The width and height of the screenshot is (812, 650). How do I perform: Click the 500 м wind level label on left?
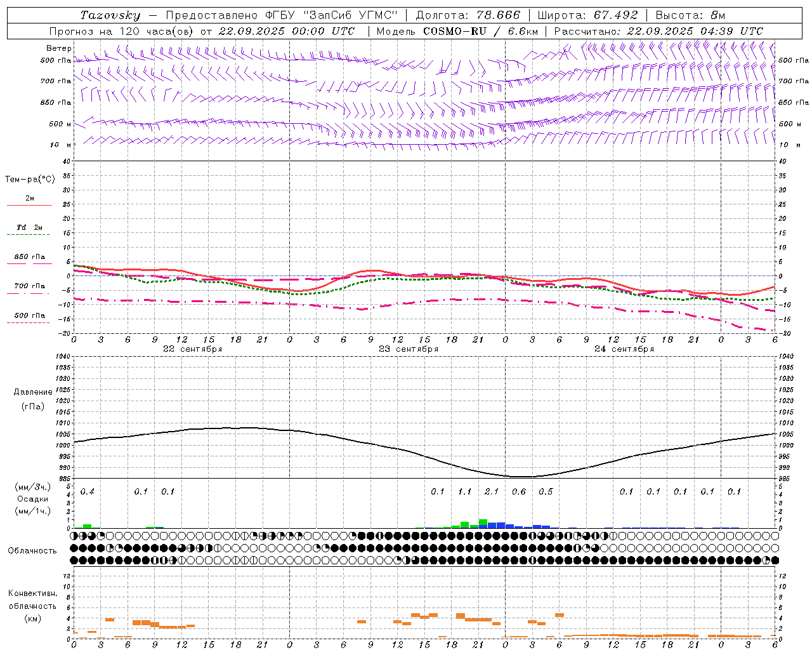(x=60, y=124)
